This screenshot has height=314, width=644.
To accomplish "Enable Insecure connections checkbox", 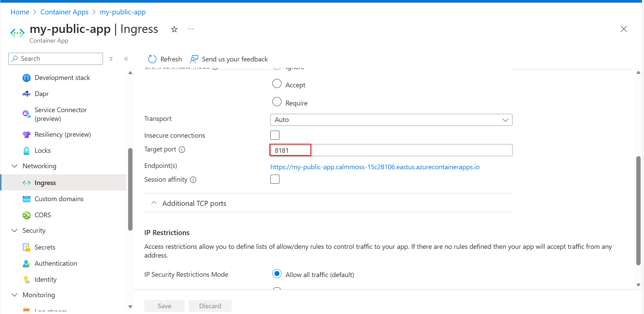I will tap(275, 135).
